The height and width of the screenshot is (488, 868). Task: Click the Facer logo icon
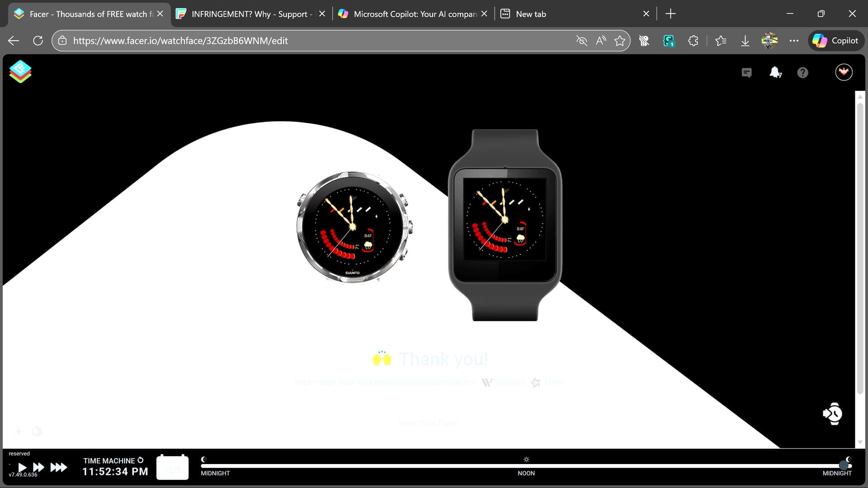(20, 71)
